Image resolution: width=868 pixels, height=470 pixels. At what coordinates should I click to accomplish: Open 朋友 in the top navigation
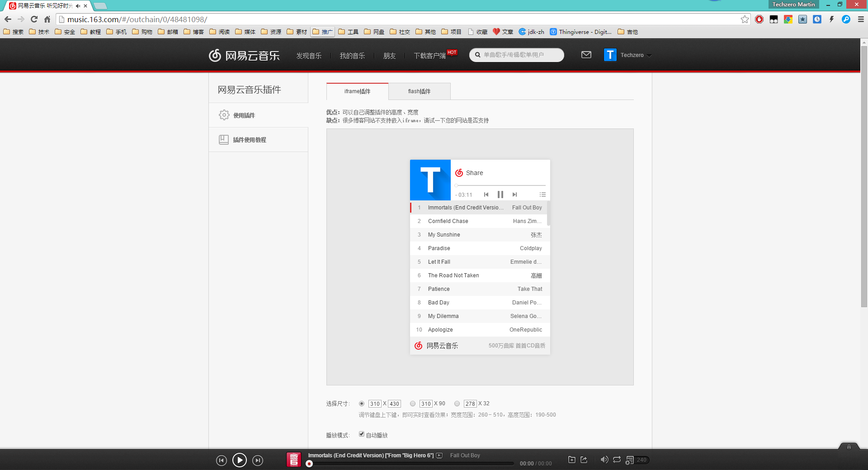pyautogui.click(x=389, y=56)
